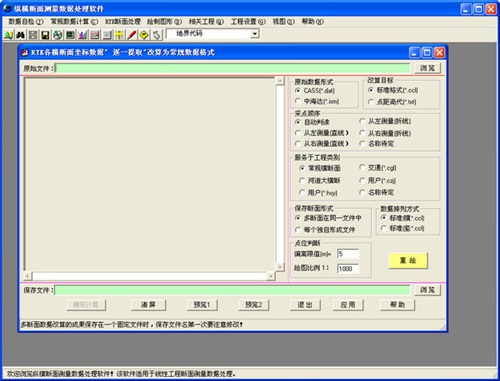This screenshot has width=500, height=381.
Task: Click the curved arrow undo icon
Action: click(x=157, y=35)
